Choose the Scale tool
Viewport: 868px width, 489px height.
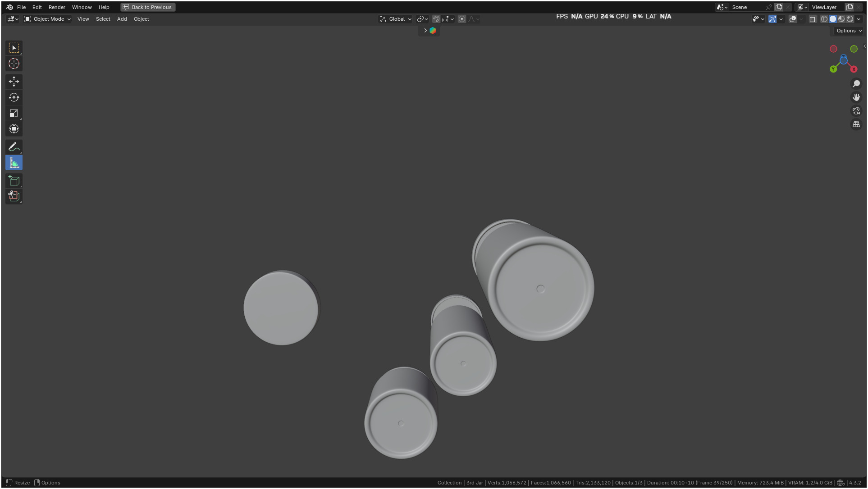tap(14, 113)
